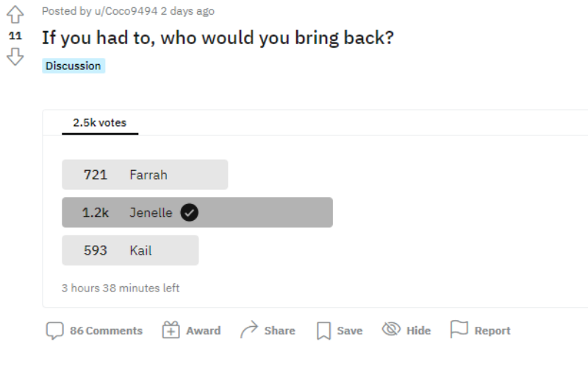This screenshot has height=368, width=588.
Task: Select the Jenelle poll option
Action: tap(197, 213)
